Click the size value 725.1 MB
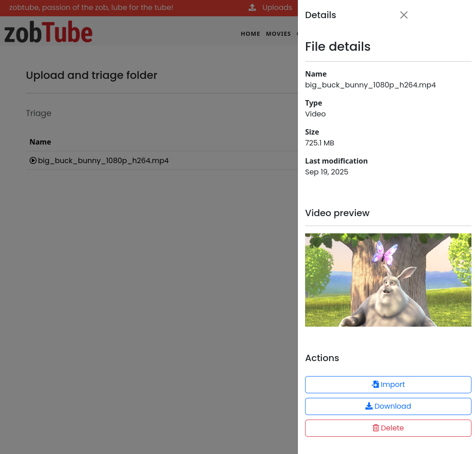The width and height of the screenshot is (476, 454). coord(319,143)
